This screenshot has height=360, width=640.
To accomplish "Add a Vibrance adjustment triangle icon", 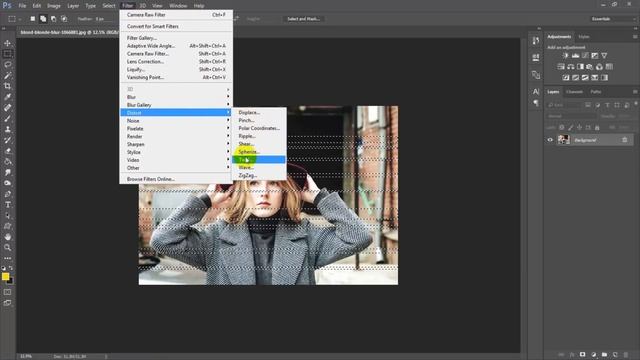I will tap(604, 56).
